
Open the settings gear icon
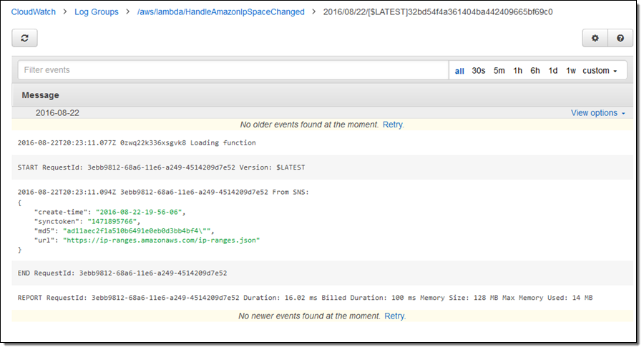point(595,39)
